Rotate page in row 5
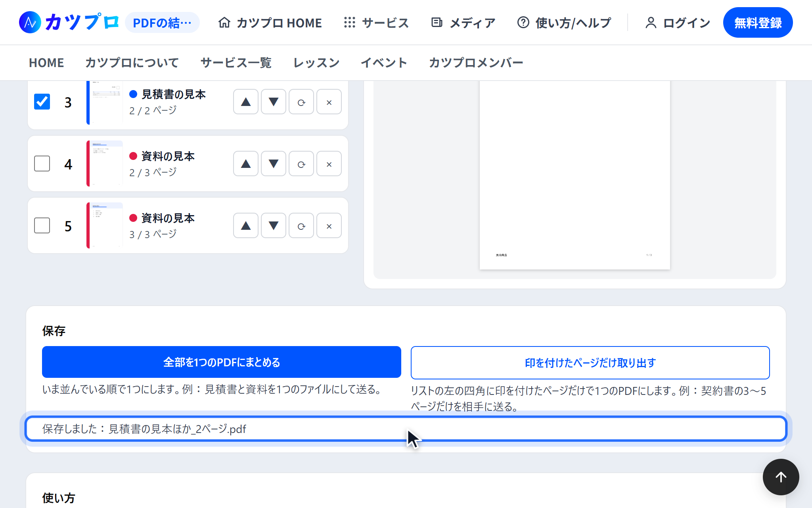 (x=301, y=225)
